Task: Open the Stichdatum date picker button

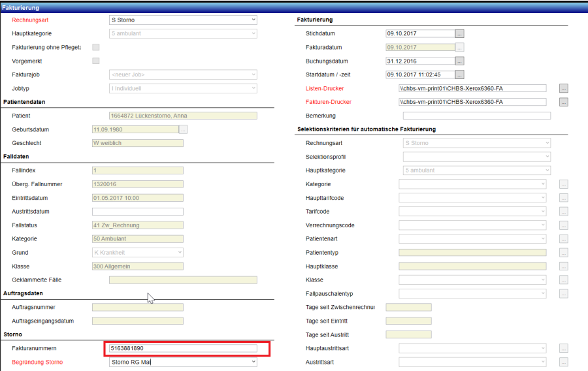Action: (459, 33)
